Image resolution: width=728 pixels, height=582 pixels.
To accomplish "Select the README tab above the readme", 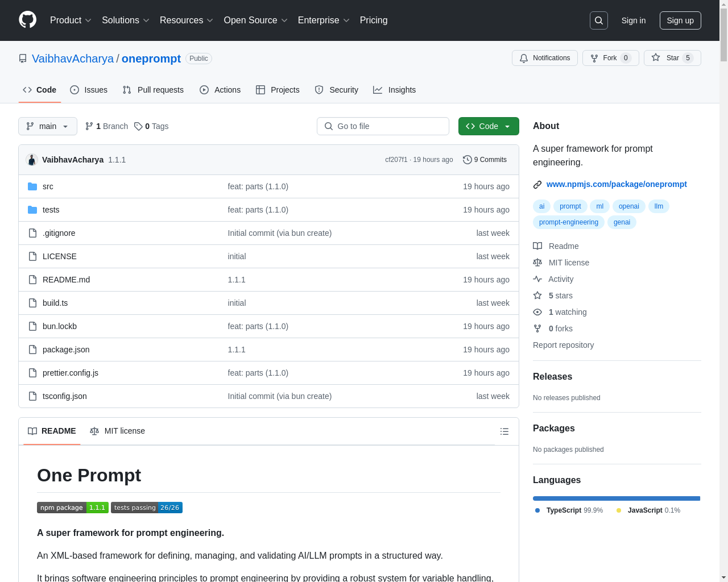I will 52,431.
